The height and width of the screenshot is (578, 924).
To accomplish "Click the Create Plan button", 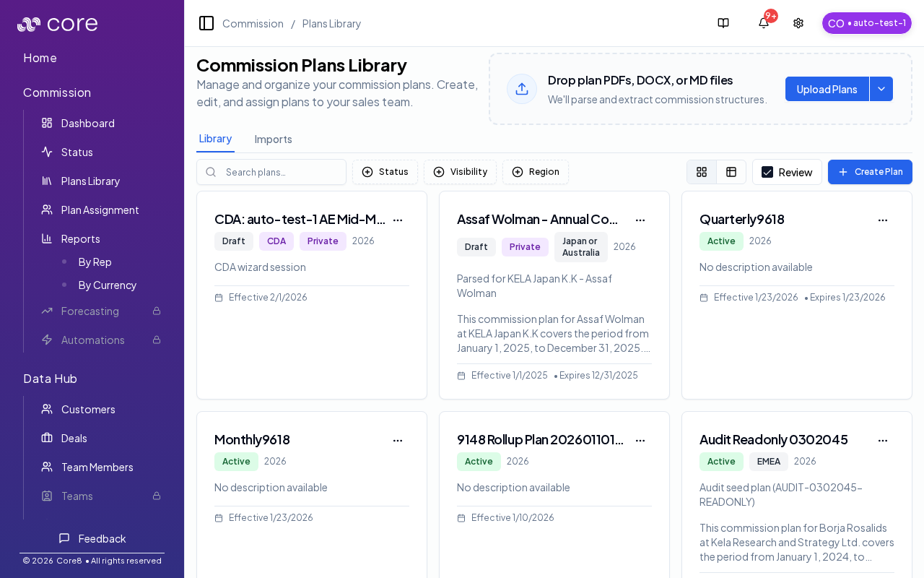I will click(870, 172).
